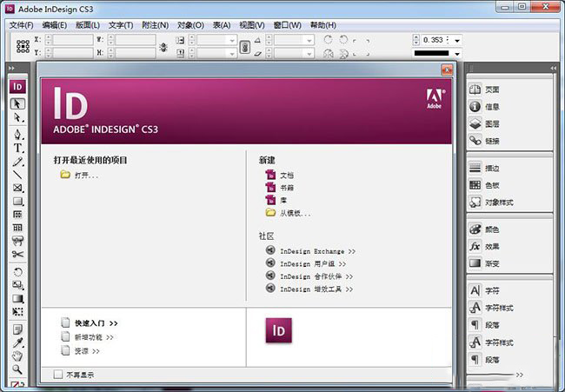Image resolution: width=565 pixels, height=392 pixels.
Task: Open the shear angle dropdown
Action: 309,54
